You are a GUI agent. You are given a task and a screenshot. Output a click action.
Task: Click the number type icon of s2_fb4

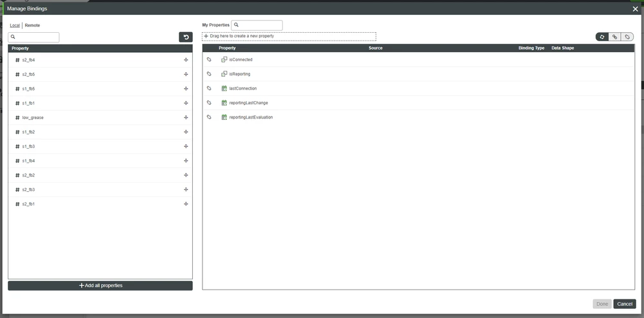[17, 60]
